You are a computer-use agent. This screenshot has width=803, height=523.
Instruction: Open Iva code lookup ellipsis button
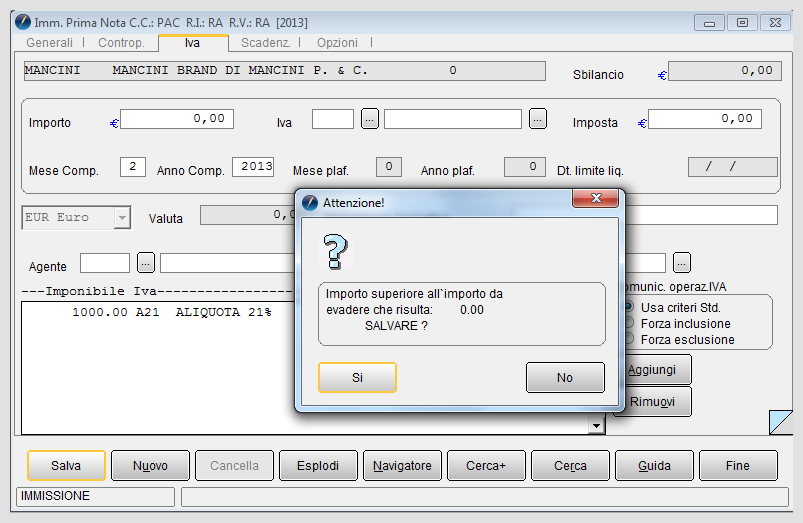click(370, 119)
